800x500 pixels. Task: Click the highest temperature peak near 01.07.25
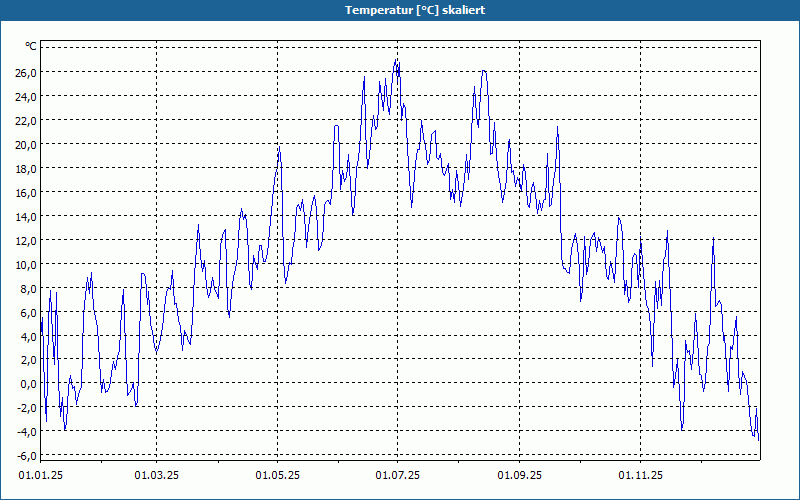396,60
